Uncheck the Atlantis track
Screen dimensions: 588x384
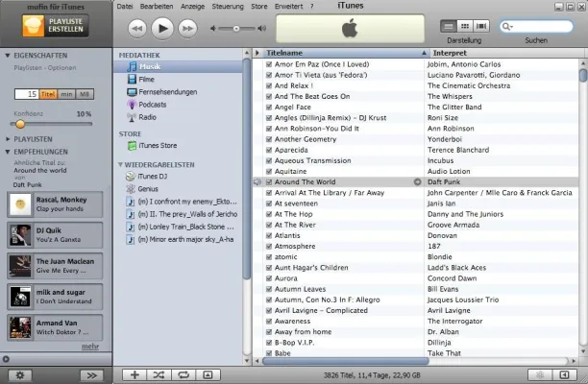click(x=269, y=235)
